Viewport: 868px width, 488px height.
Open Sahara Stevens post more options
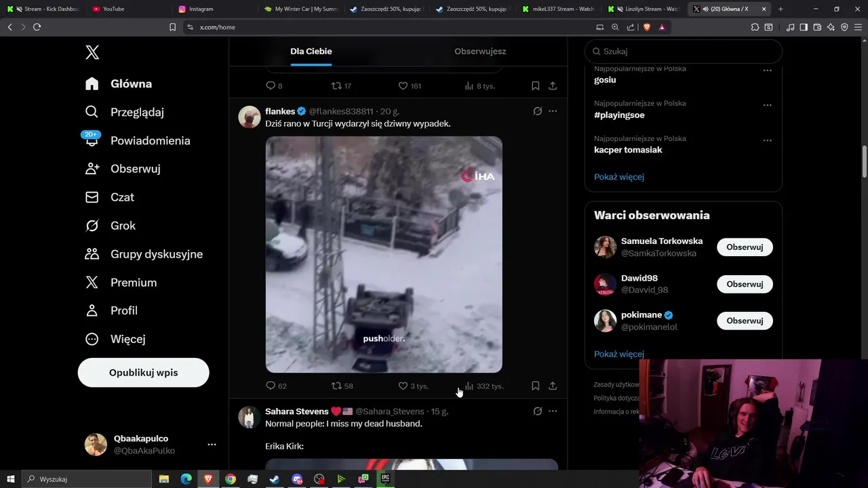[x=553, y=411]
